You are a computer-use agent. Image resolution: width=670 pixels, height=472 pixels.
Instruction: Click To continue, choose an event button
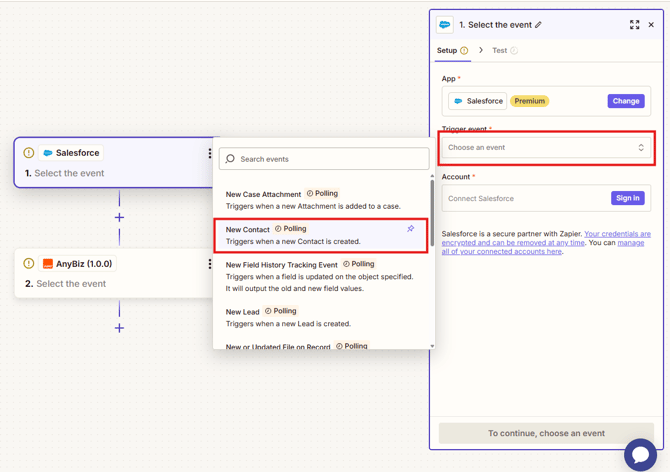(546, 433)
